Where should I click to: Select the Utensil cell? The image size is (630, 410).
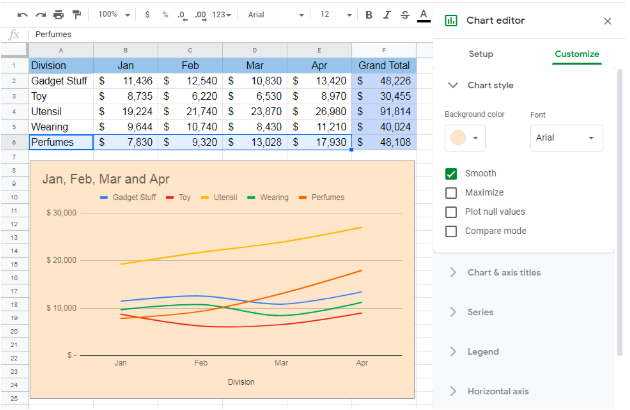[x=61, y=112]
